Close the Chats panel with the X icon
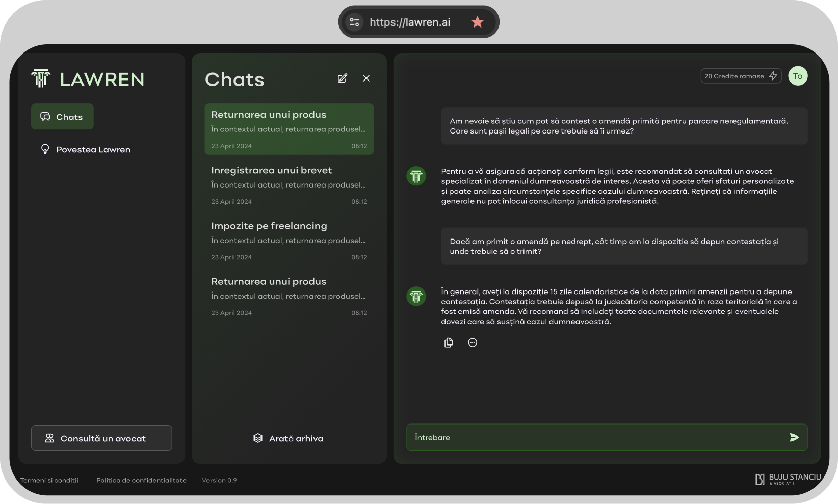Screen dimensions: 838x504 [366, 78]
